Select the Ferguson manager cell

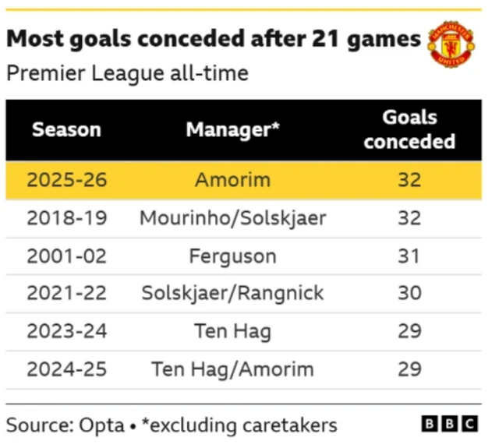pos(232,256)
